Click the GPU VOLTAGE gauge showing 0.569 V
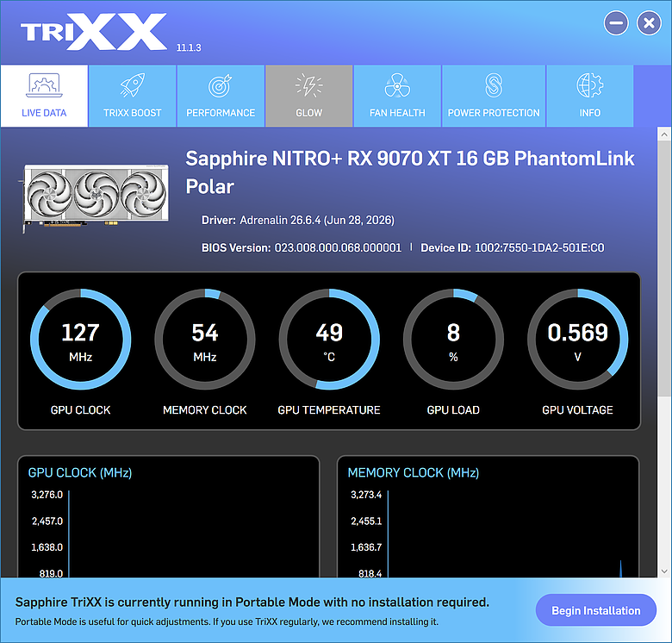The image size is (672, 643). pyautogui.click(x=578, y=339)
